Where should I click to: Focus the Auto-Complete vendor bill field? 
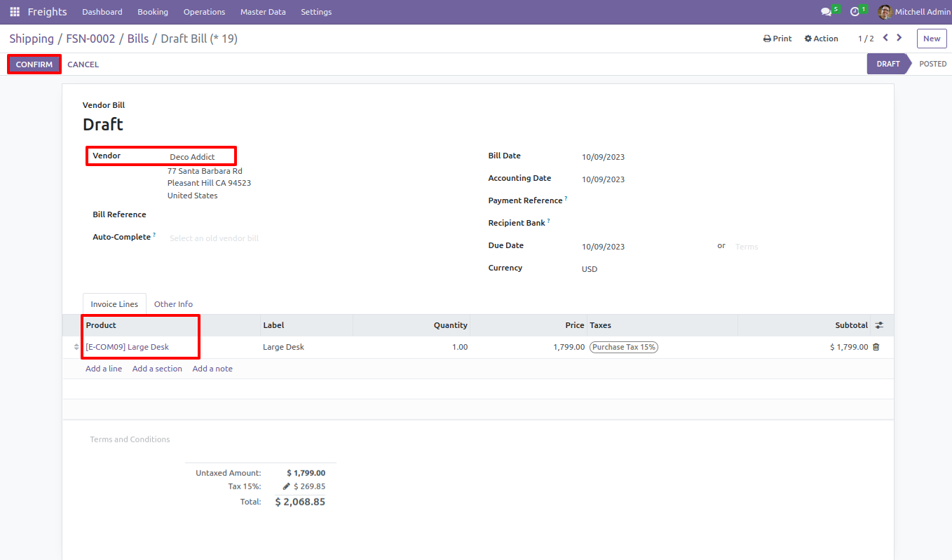coord(308,238)
